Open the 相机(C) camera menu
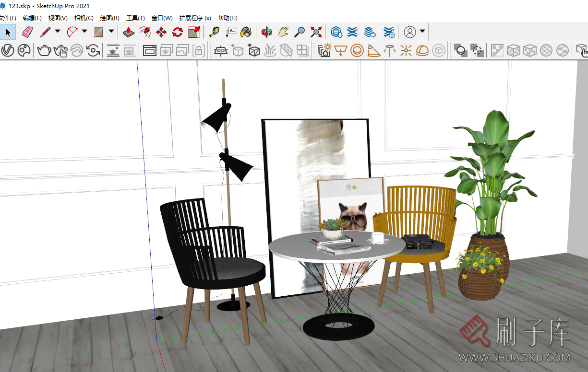 (84, 18)
